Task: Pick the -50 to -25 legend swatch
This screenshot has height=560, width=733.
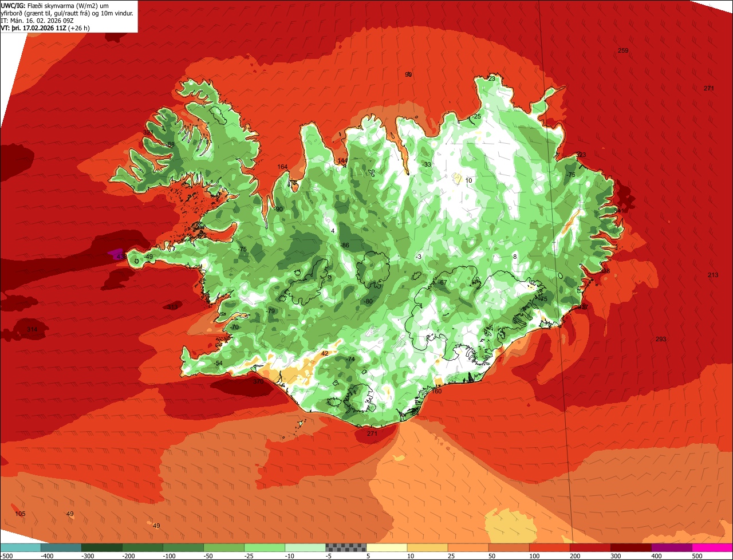Action: pos(224,547)
